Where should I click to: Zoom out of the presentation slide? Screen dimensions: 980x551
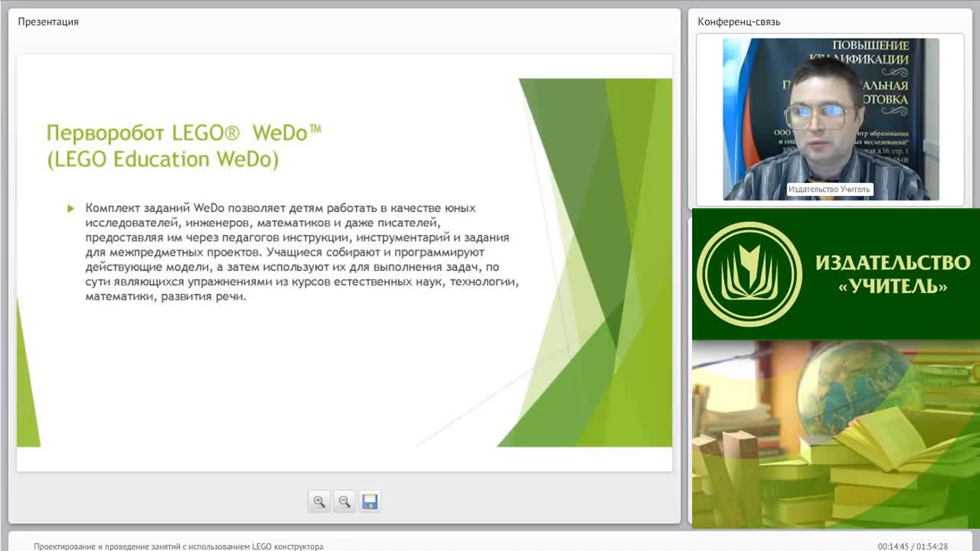coord(345,501)
